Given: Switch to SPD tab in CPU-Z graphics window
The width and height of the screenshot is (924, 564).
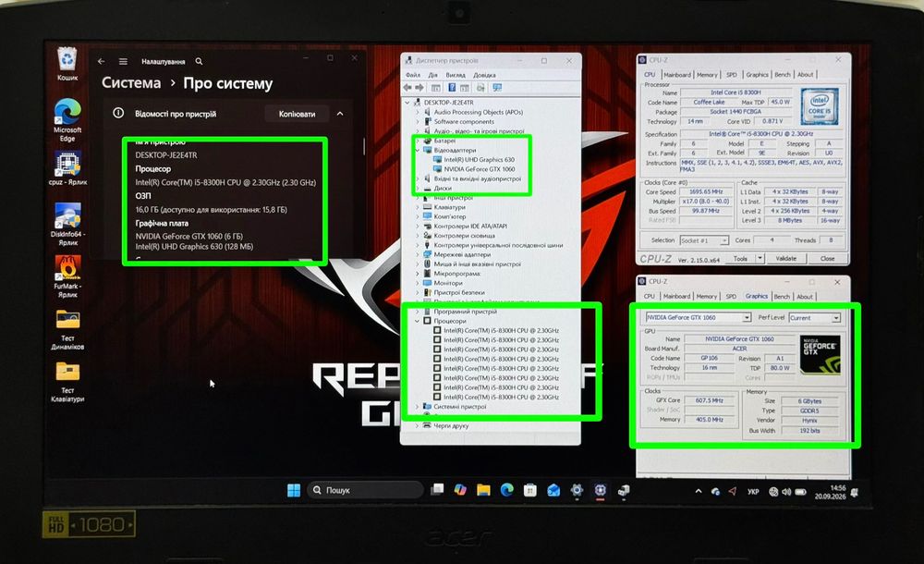Looking at the screenshot, I should pos(731,296).
